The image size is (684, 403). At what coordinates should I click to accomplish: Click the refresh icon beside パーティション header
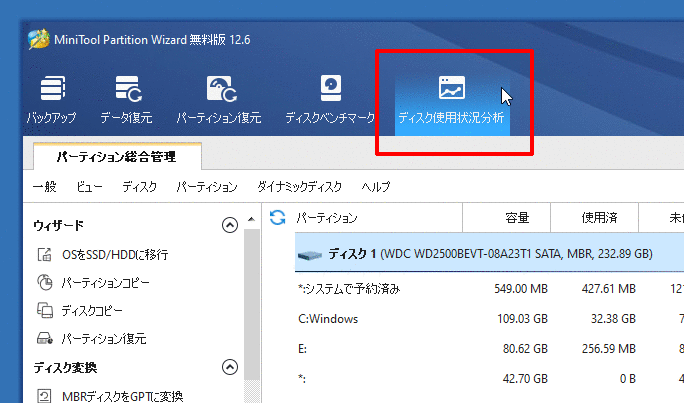point(278,217)
